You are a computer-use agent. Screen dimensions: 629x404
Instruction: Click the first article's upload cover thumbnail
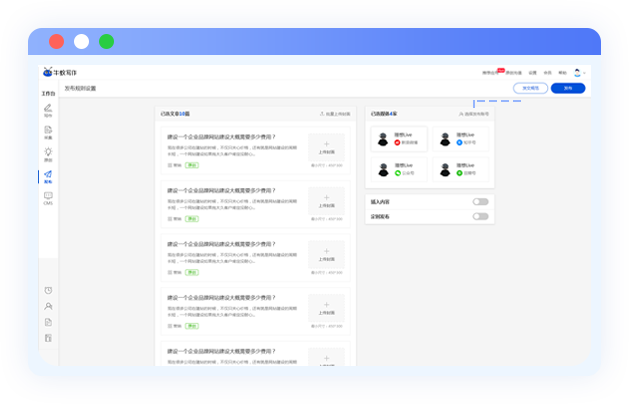pyautogui.click(x=326, y=150)
